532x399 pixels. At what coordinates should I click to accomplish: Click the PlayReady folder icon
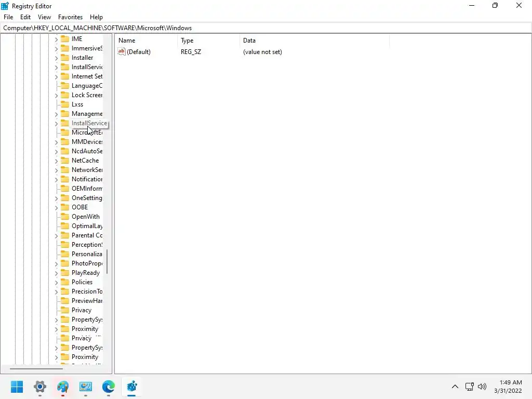(x=65, y=273)
